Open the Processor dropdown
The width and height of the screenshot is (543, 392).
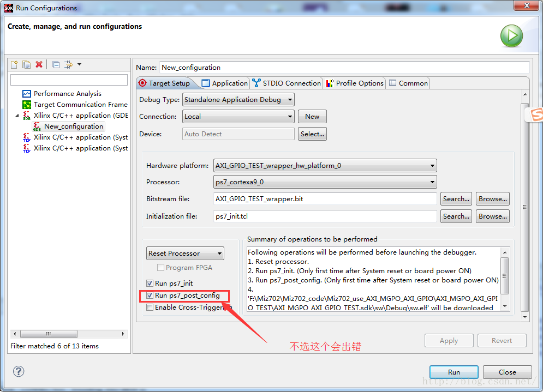325,182
